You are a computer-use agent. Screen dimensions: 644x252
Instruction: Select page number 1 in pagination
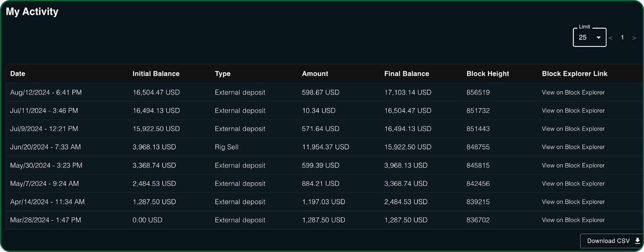click(x=622, y=37)
